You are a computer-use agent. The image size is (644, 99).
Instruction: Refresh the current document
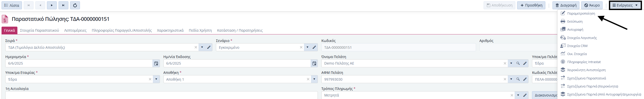(75, 5)
